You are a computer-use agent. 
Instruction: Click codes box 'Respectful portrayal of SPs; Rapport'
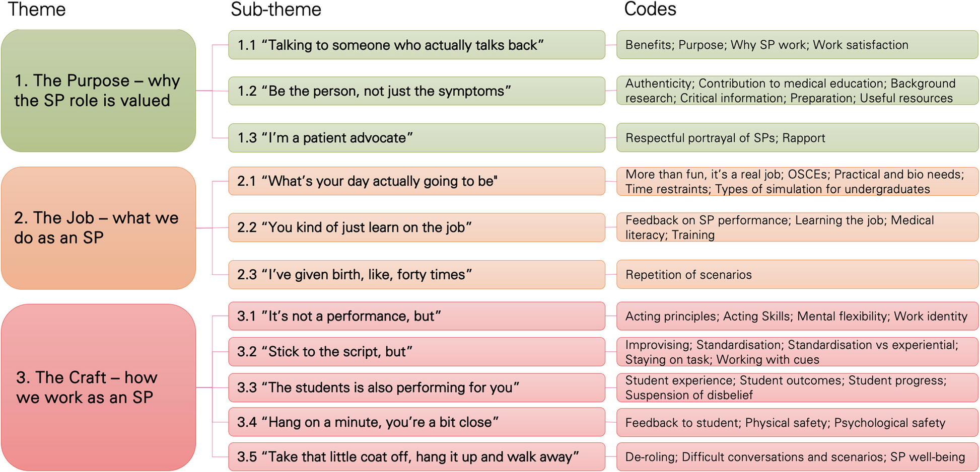[x=797, y=138]
